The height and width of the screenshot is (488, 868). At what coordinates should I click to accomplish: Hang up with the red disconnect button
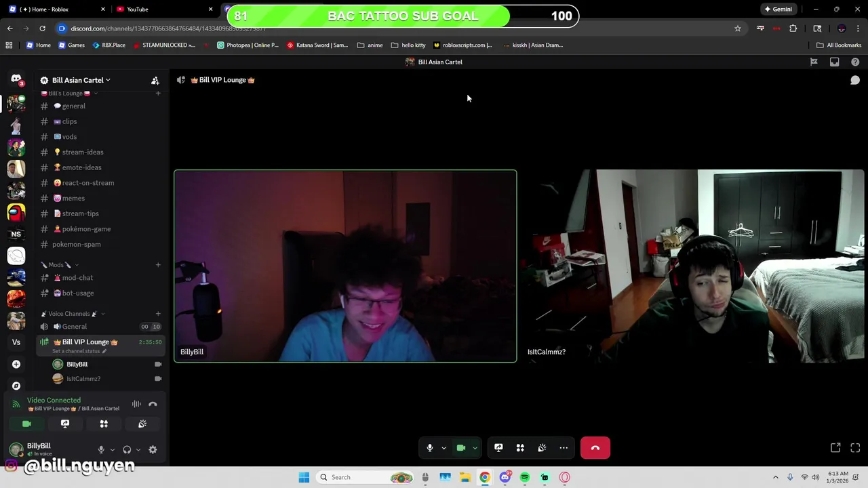(x=595, y=448)
